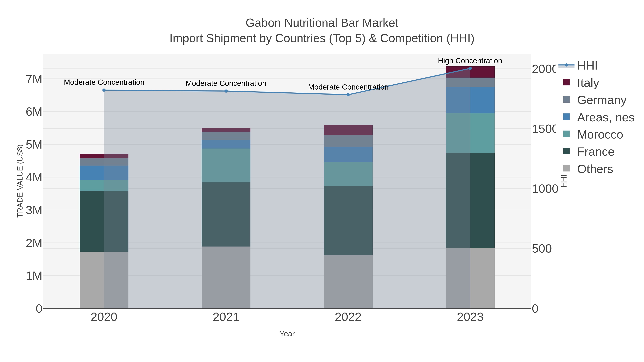Click the 'Moderate Concentration' label above 2020
The height and width of the screenshot is (362, 644).
coord(104,82)
